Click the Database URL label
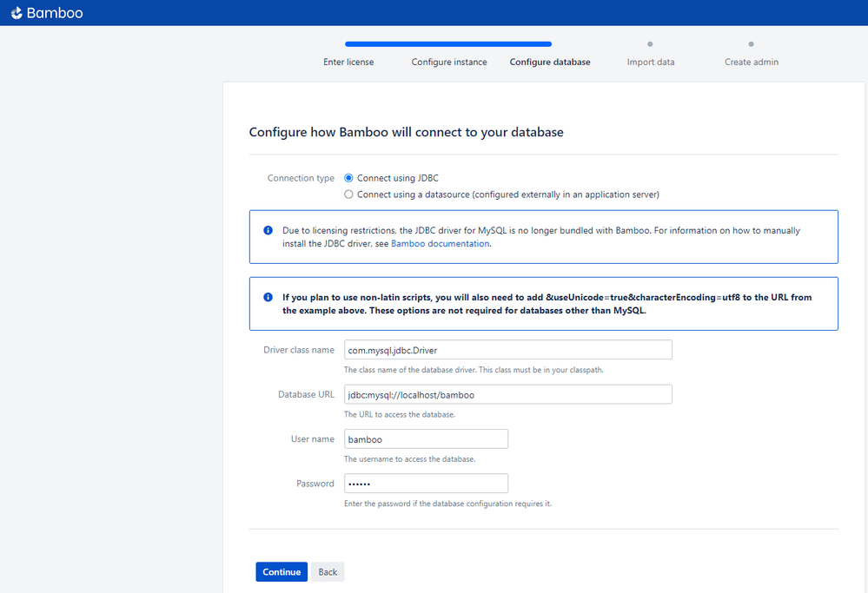 tap(306, 394)
